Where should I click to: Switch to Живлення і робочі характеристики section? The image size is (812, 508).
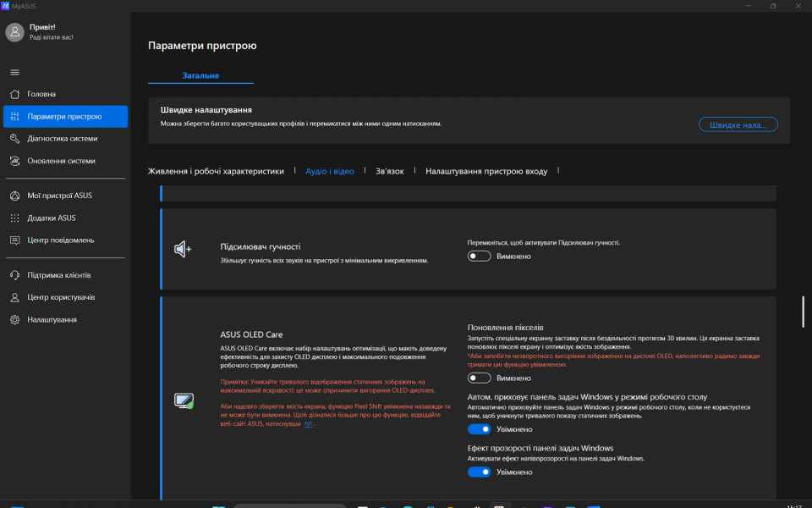216,171
